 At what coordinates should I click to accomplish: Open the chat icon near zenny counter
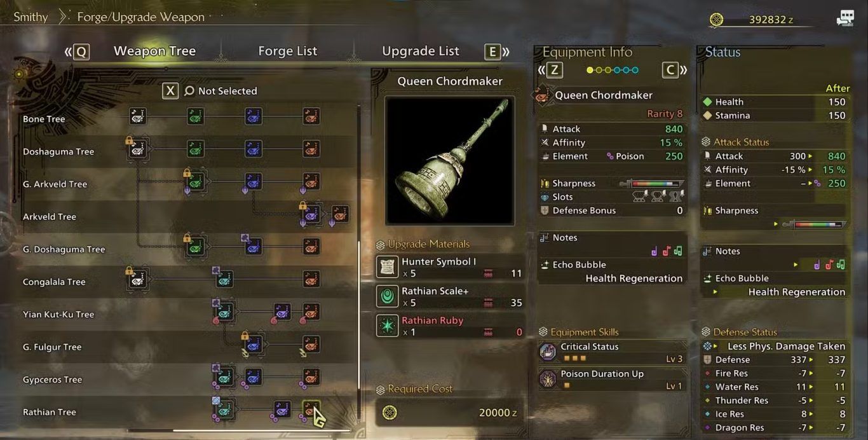pos(844,18)
